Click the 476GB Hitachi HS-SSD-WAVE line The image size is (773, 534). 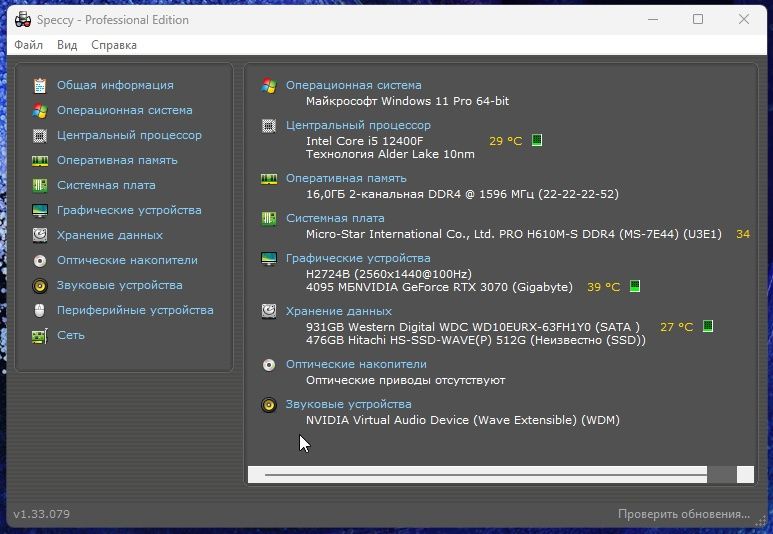(476, 340)
